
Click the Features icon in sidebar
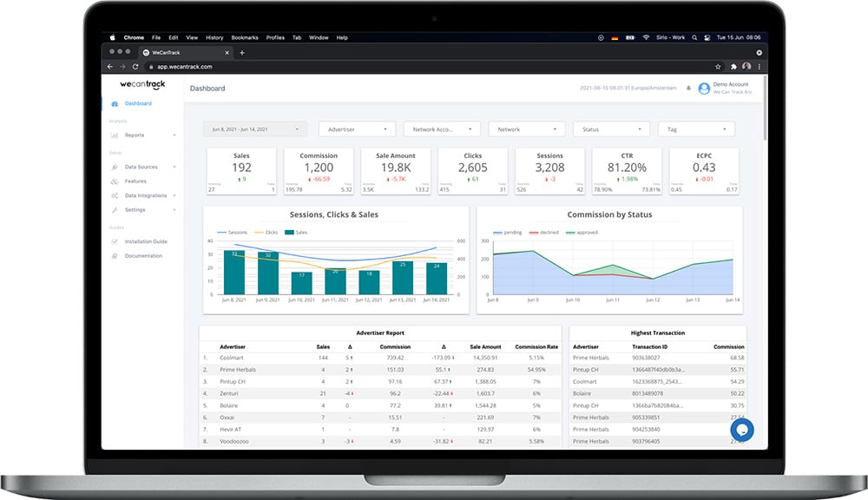[115, 181]
